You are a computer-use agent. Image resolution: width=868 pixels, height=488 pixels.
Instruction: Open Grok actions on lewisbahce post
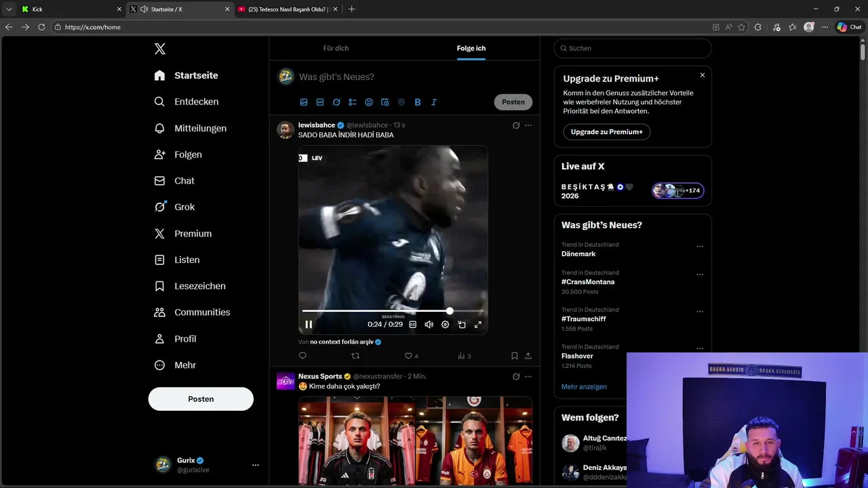[516, 125]
